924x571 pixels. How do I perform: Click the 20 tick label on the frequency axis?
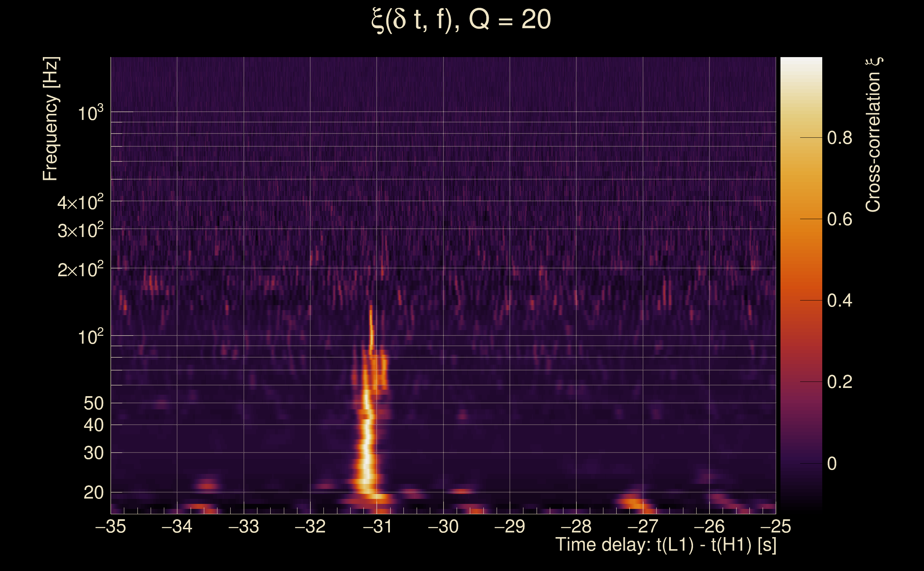pyautogui.click(x=93, y=493)
